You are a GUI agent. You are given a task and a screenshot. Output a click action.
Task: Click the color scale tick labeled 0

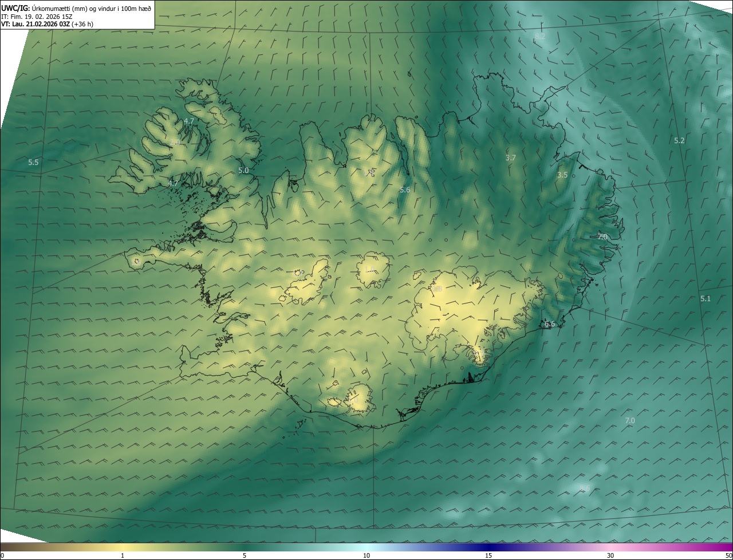(2, 555)
